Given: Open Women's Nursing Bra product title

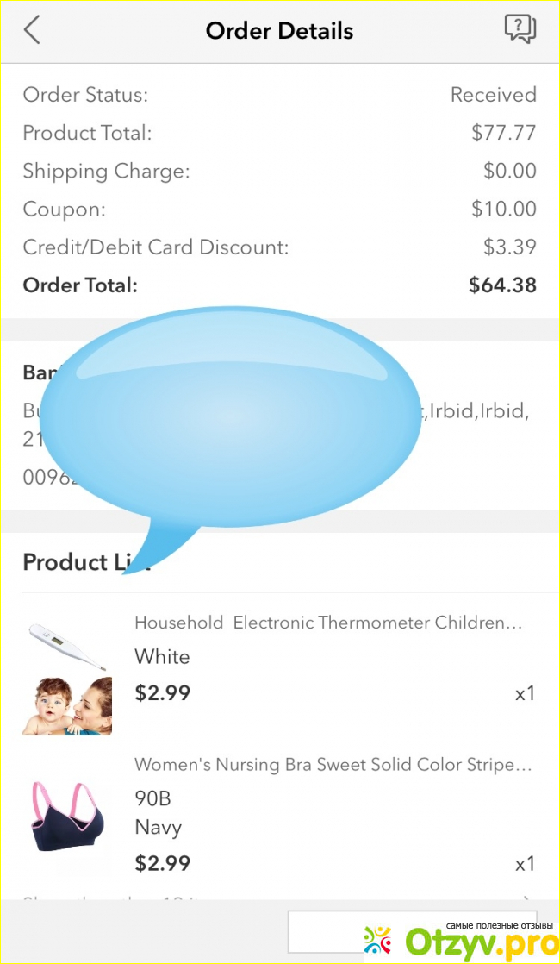Looking at the screenshot, I should (x=333, y=765).
